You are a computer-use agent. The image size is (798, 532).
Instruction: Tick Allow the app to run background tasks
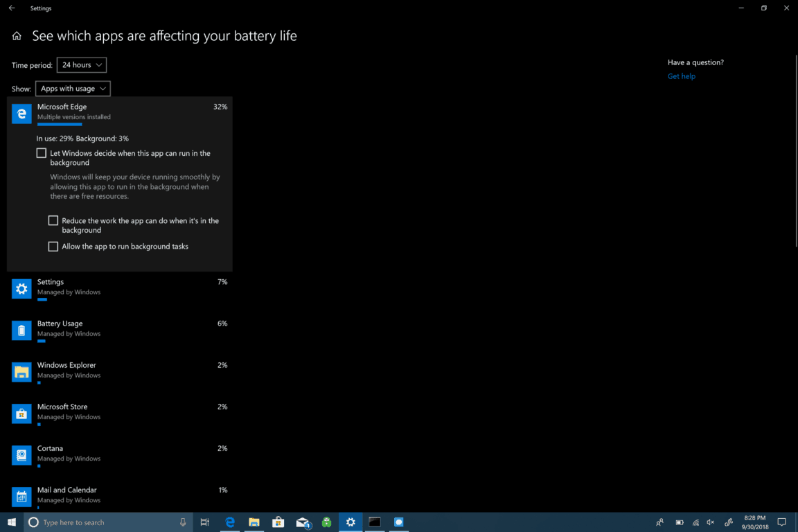(53, 247)
